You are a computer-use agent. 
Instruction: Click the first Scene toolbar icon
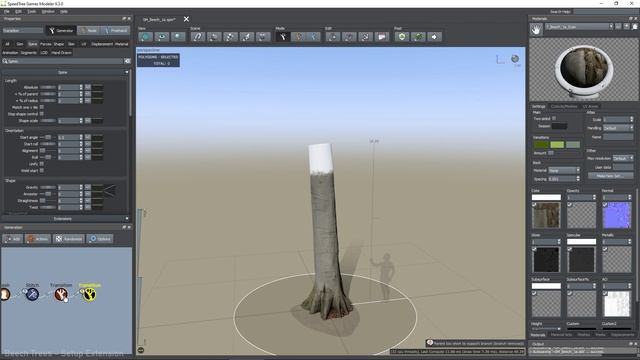coord(198,37)
